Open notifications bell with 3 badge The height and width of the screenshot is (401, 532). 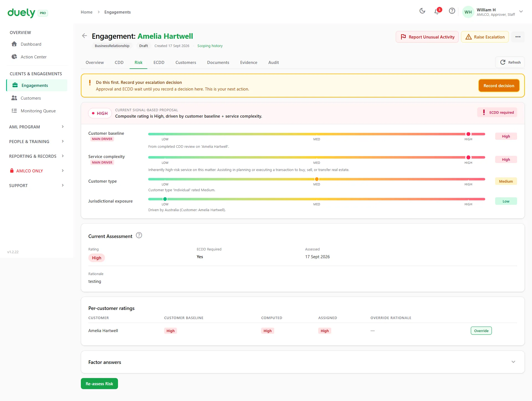pos(437,11)
